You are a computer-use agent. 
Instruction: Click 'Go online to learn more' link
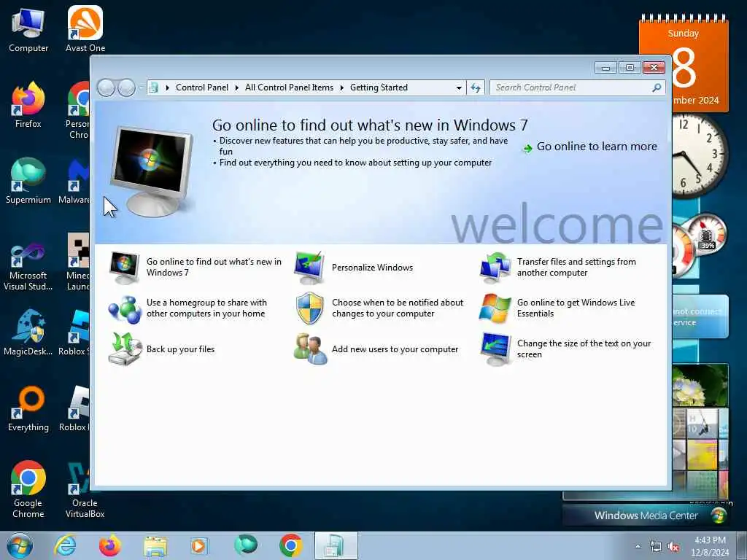(597, 147)
